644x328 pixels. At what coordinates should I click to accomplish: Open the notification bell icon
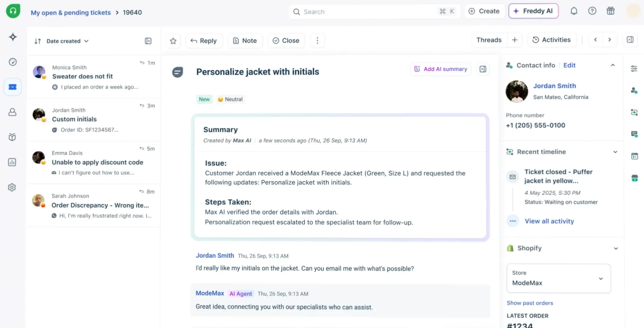pyautogui.click(x=574, y=11)
